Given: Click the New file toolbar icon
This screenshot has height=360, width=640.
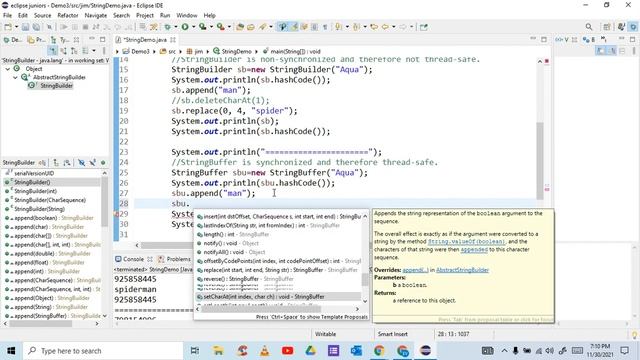Looking at the screenshot, I should click(8, 27).
